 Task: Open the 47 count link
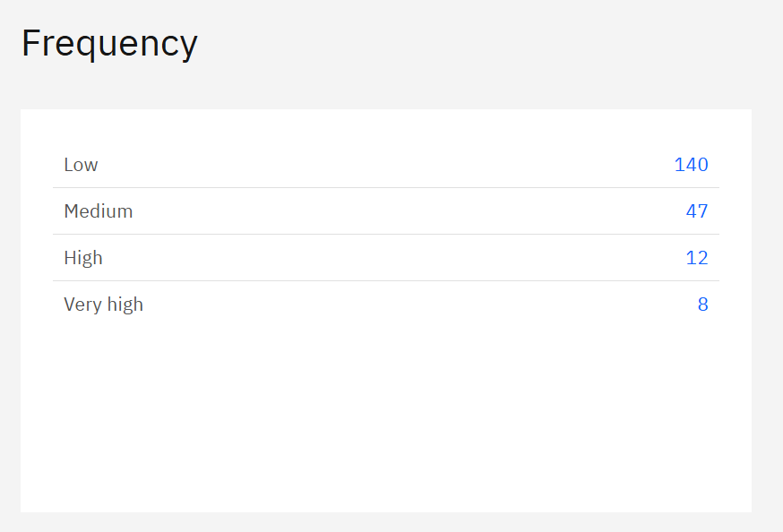(696, 211)
